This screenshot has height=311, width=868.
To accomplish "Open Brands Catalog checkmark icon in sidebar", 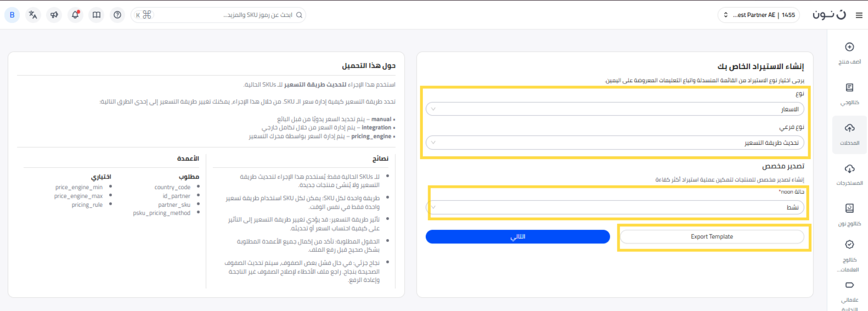I will pyautogui.click(x=849, y=245).
